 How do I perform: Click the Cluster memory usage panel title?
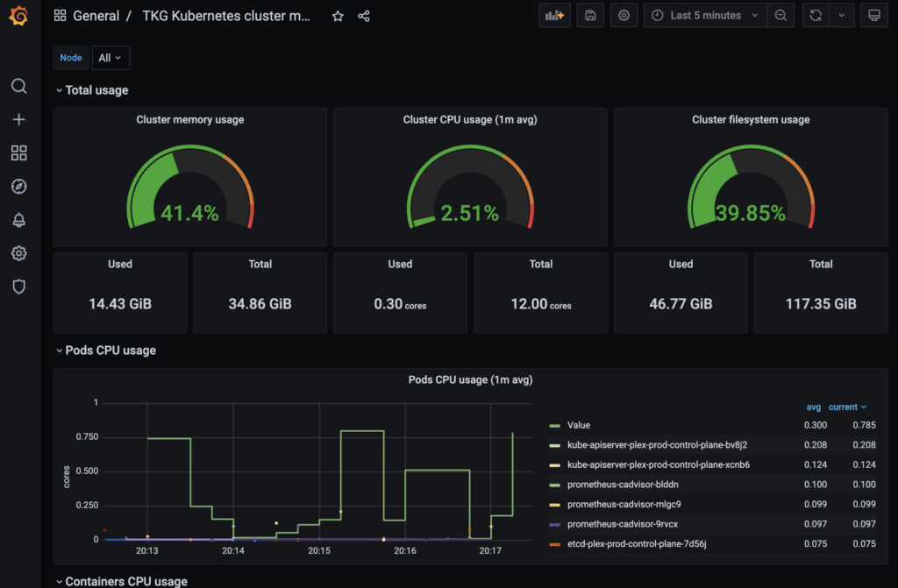(190, 120)
